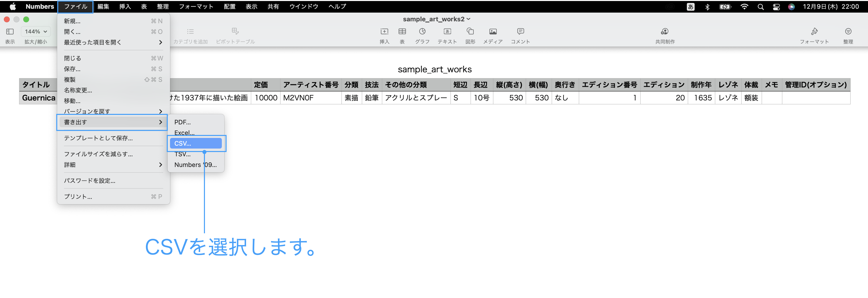
Task: Open the Apple menu icon
Action: 13,6
